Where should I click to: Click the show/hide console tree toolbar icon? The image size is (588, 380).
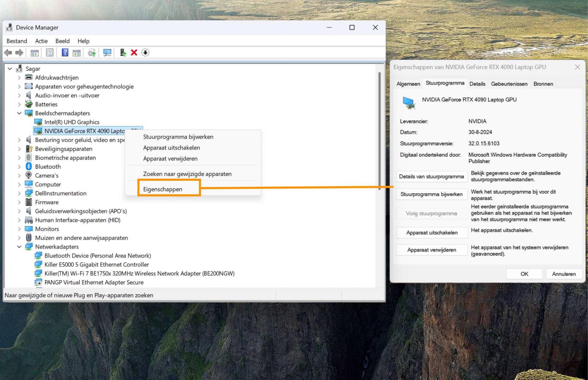pyautogui.click(x=35, y=53)
